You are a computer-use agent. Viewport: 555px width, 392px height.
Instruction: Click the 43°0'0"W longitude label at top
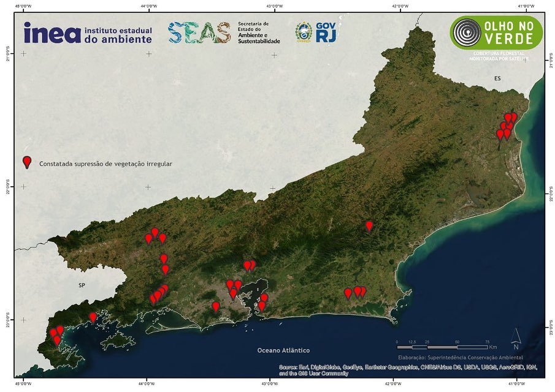[x=274, y=7]
